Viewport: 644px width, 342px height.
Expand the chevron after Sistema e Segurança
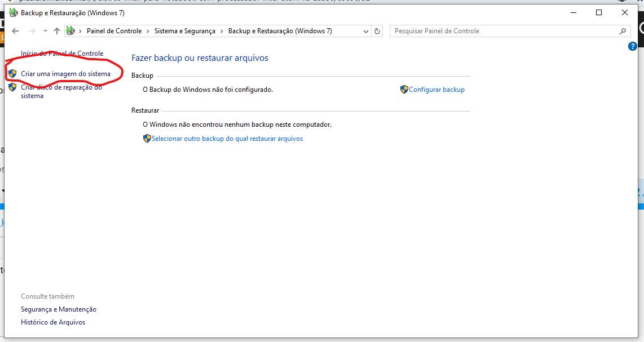point(222,31)
